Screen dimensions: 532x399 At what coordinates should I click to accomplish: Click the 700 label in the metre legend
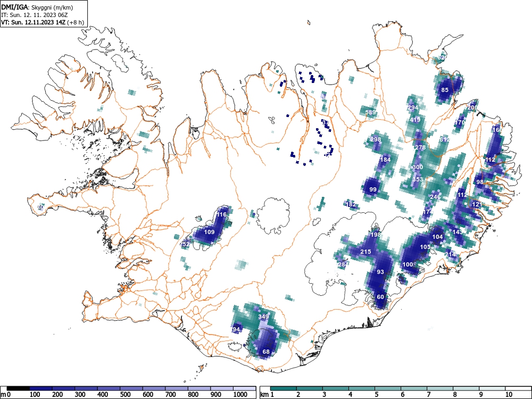coord(170,395)
